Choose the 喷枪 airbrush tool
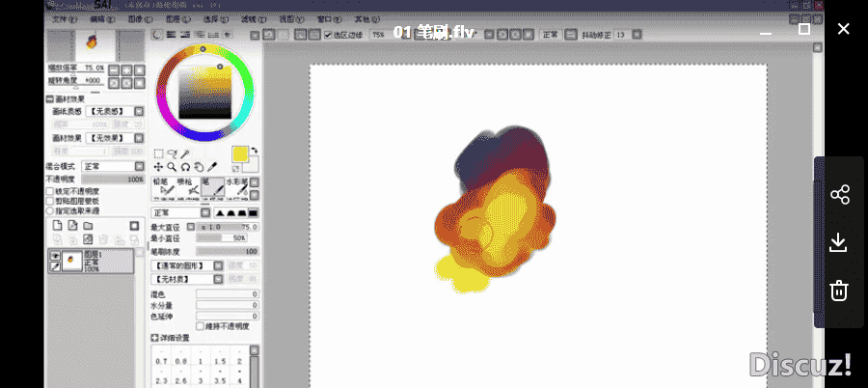The height and width of the screenshot is (388, 868). point(188,188)
